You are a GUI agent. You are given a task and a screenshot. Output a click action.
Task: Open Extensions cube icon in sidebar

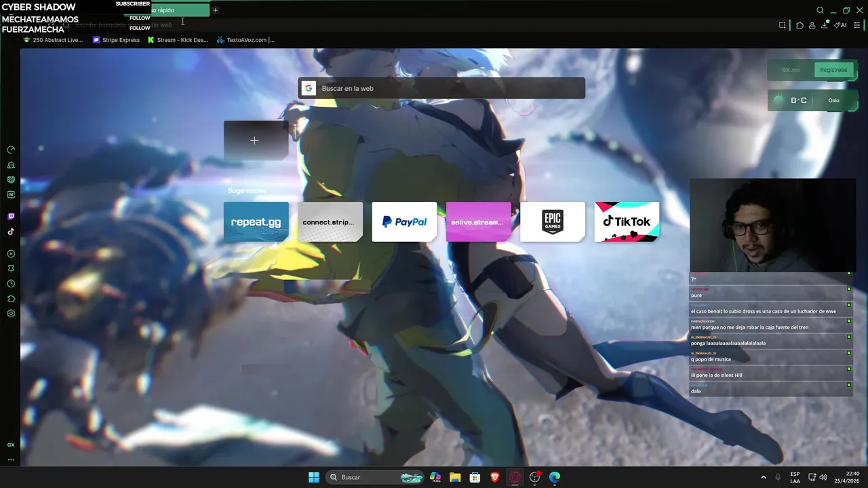(x=11, y=298)
